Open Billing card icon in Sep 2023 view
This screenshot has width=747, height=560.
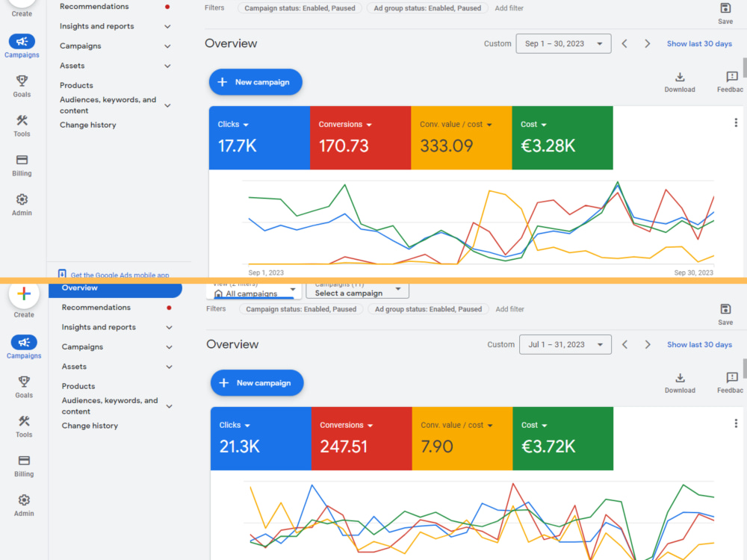[22, 160]
